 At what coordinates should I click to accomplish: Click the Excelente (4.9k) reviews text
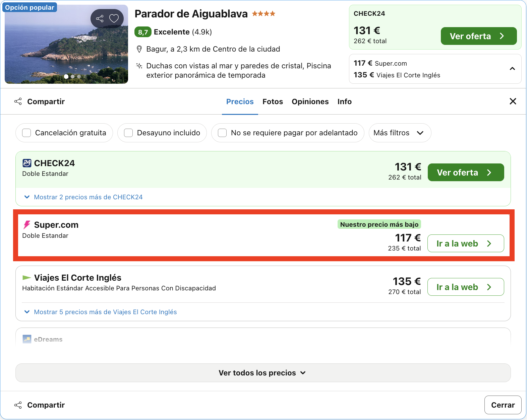(x=183, y=32)
